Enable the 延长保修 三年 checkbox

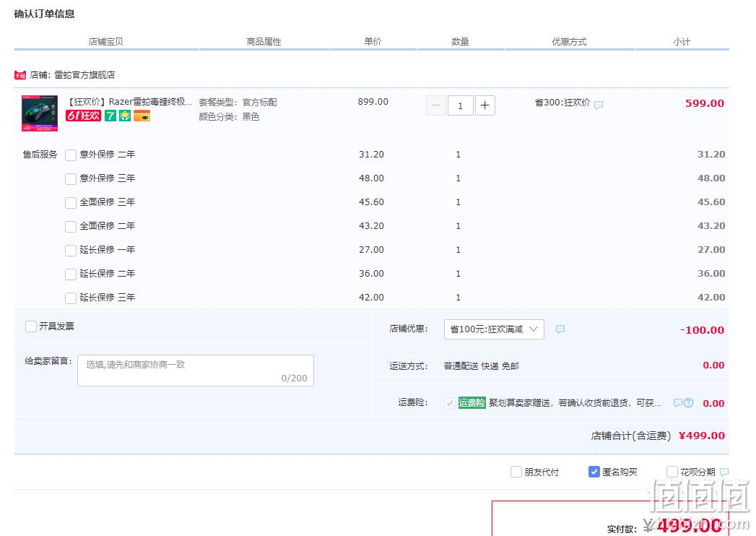[71, 298]
